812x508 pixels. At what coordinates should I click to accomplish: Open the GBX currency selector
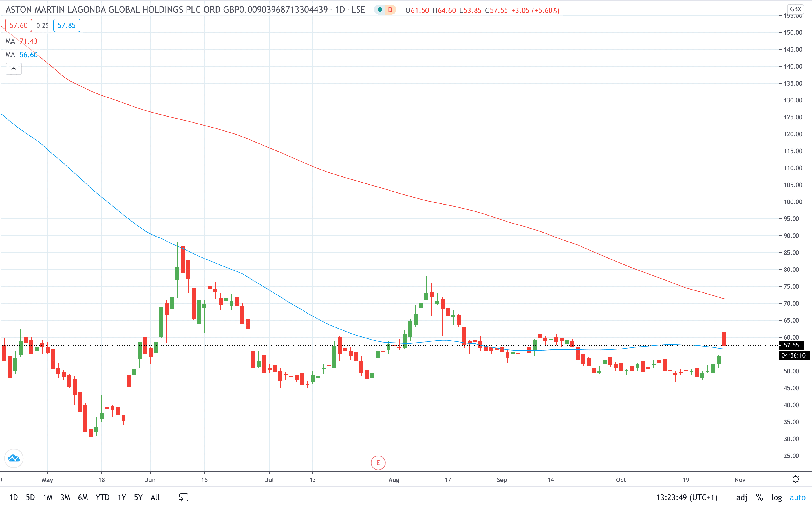pyautogui.click(x=795, y=9)
